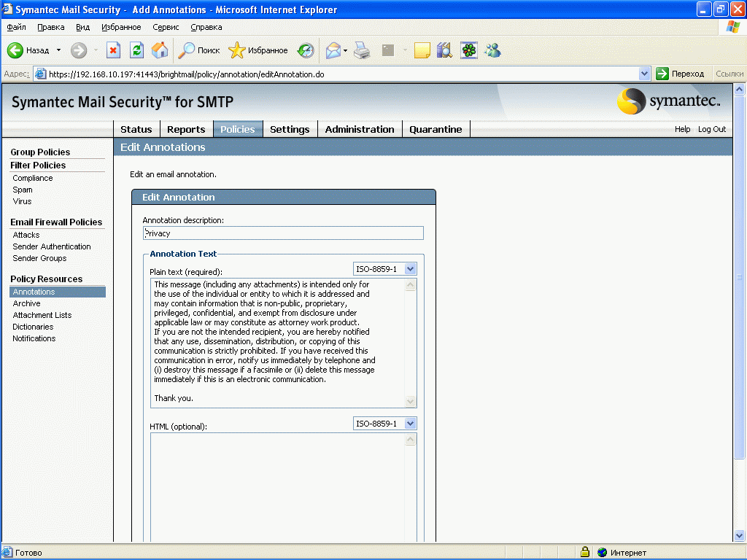The width and height of the screenshot is (747, 560).
Task: Open the Вид menu
Action: (x=83, y=27)
